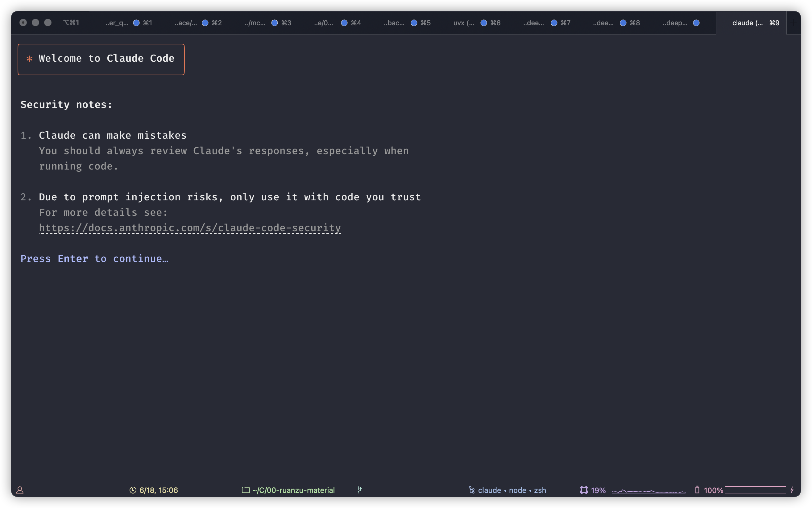Click the user profile icon in status bar

pyautogui.click(x=20, y=490)
